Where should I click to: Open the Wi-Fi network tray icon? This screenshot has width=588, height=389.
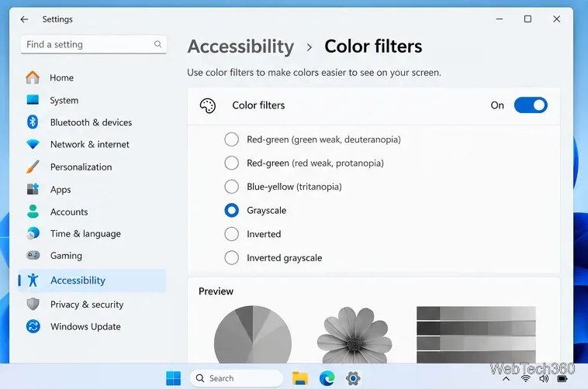tap(526, 379)
